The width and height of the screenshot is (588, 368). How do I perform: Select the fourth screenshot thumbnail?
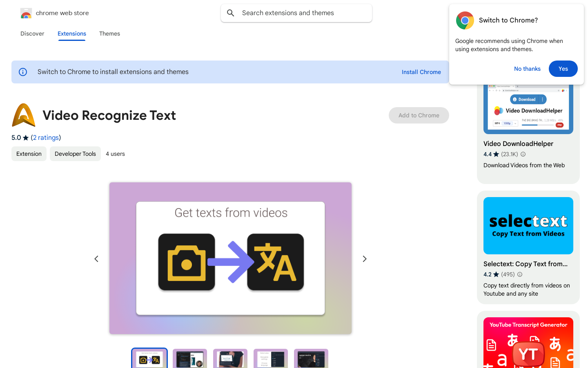(271, 358)
